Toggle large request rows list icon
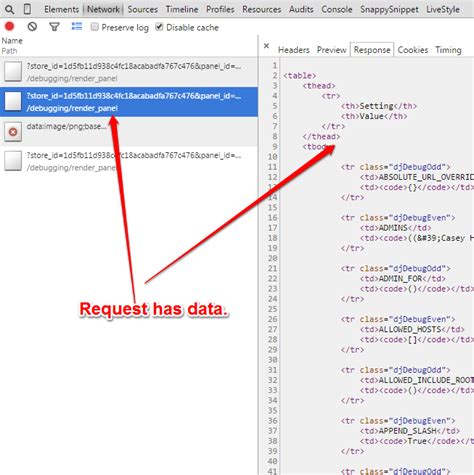This screenshot has width=474, height=475. point(77,26)
